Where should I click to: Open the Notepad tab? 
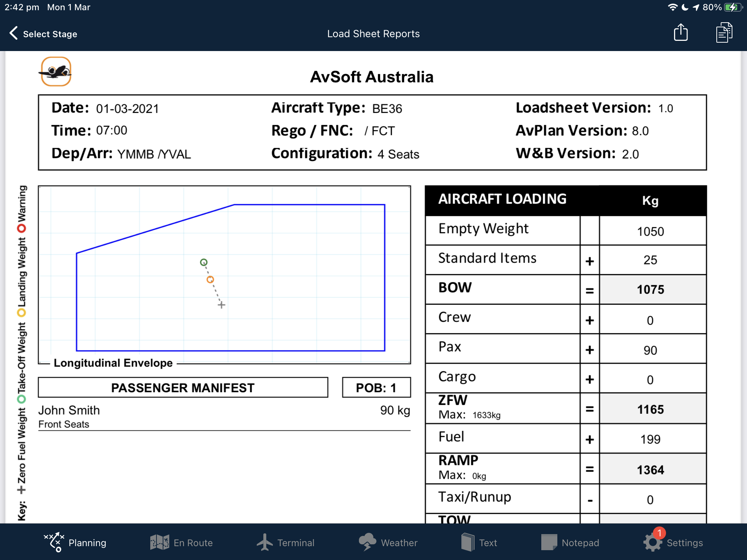click(570, 542)
